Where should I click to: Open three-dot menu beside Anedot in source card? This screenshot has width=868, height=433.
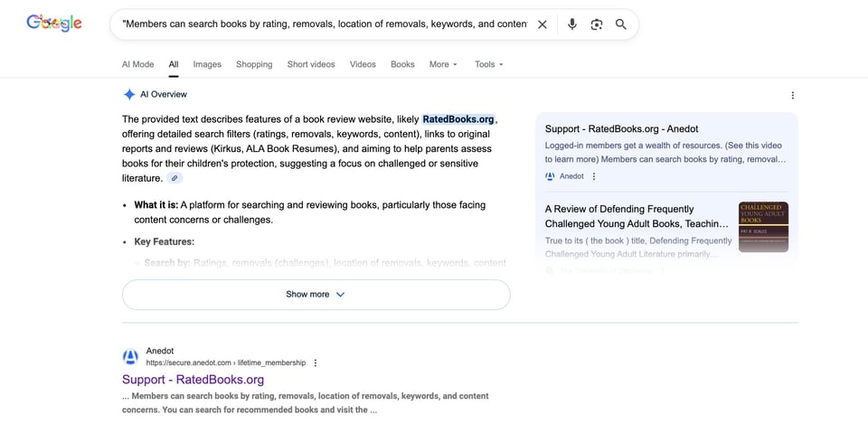(x=594, y=176)
